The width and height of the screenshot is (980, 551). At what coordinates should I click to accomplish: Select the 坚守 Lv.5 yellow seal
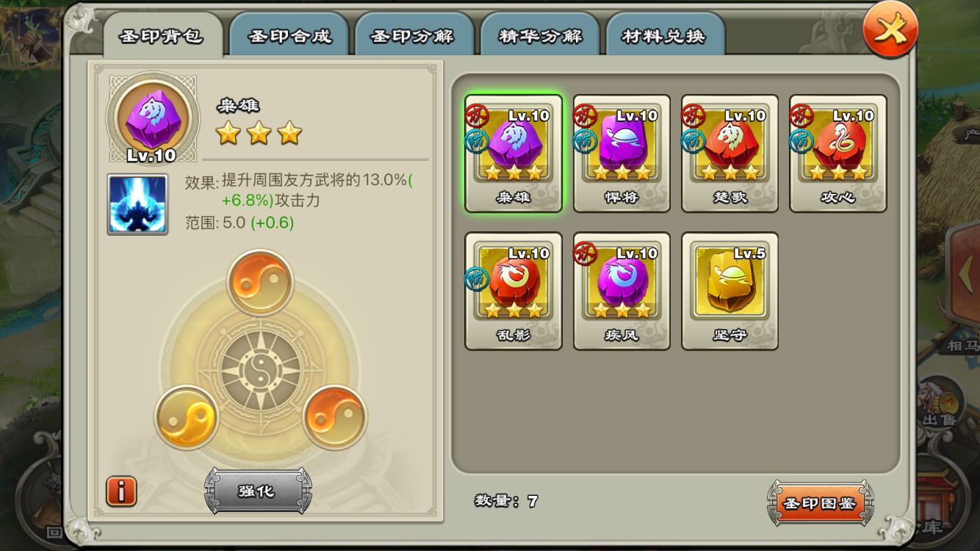729,291
